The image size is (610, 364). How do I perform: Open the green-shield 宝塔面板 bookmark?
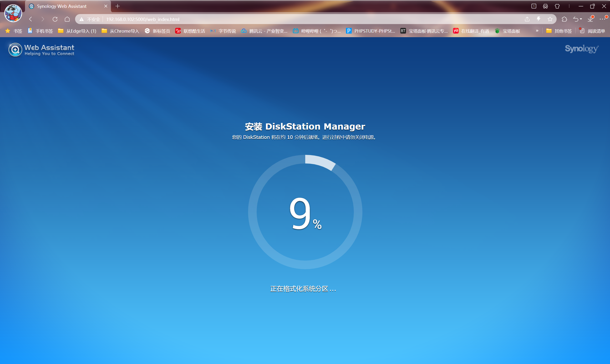point(507,31)
